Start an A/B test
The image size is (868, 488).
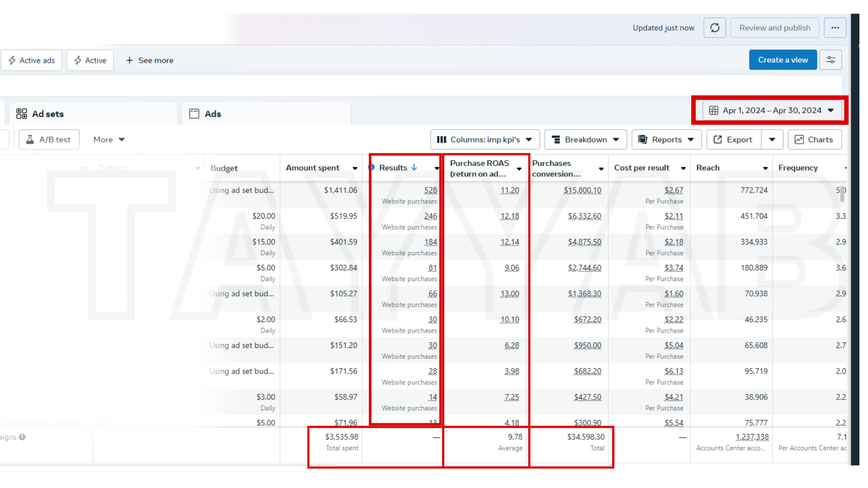(49, 140)
